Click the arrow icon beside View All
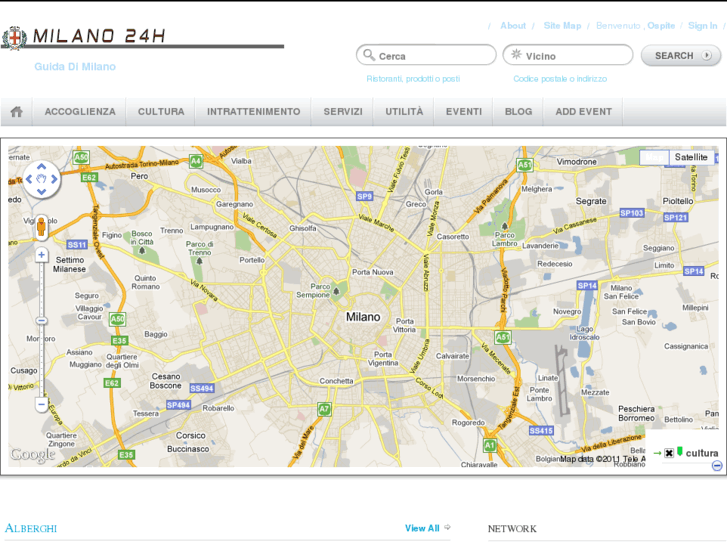Screen dimensions: 727x545 (447, 527)
